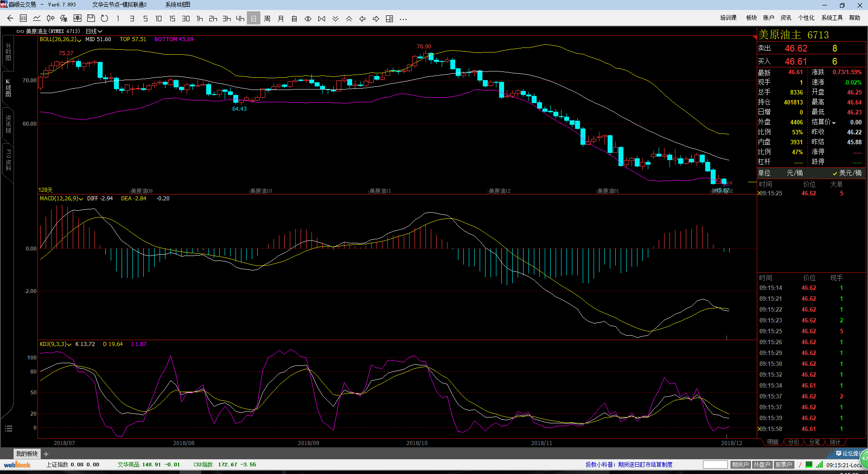The image size is (868, 474).
Task: Click the status bar input field
Action: click(x=715, y=465)
